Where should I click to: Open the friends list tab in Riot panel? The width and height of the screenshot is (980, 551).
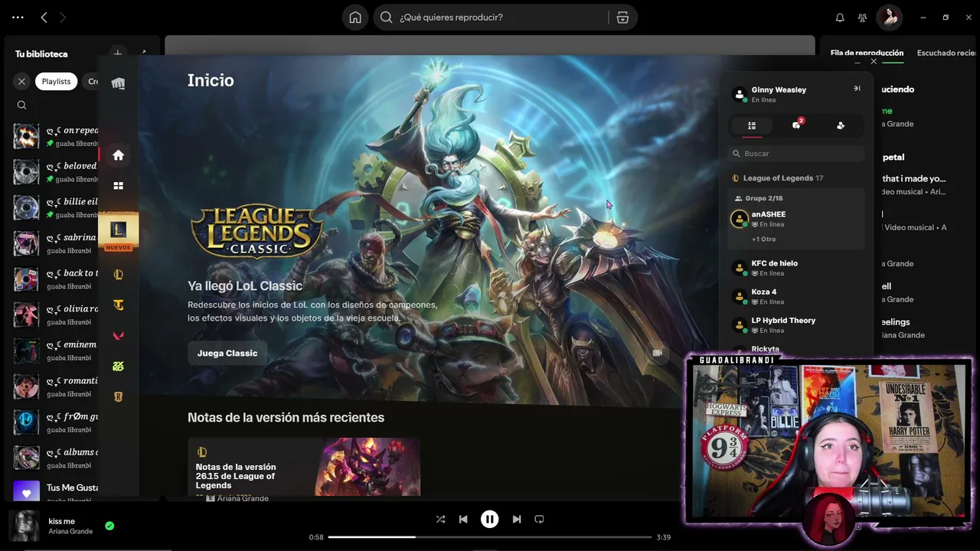coord(752,126)
